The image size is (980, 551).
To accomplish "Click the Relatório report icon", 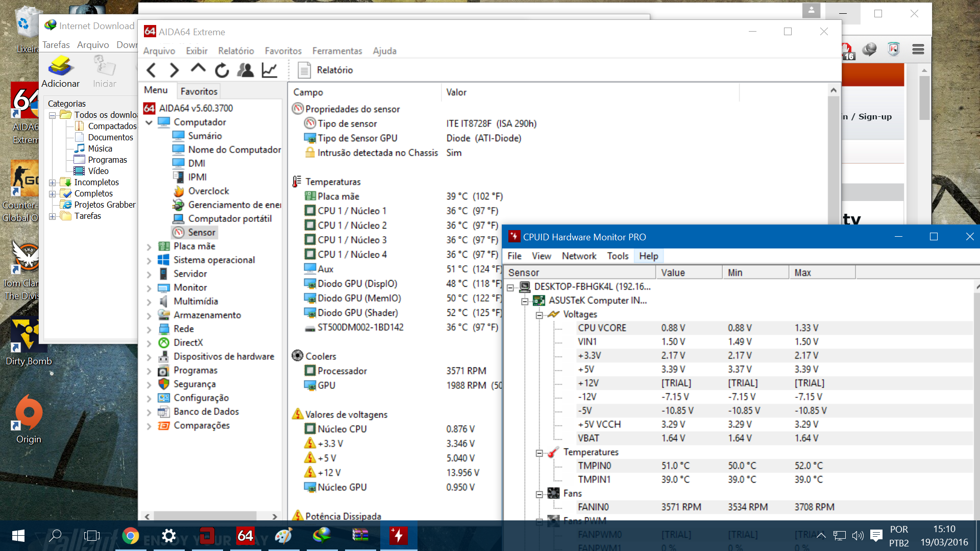I will [x=304, y=70].
